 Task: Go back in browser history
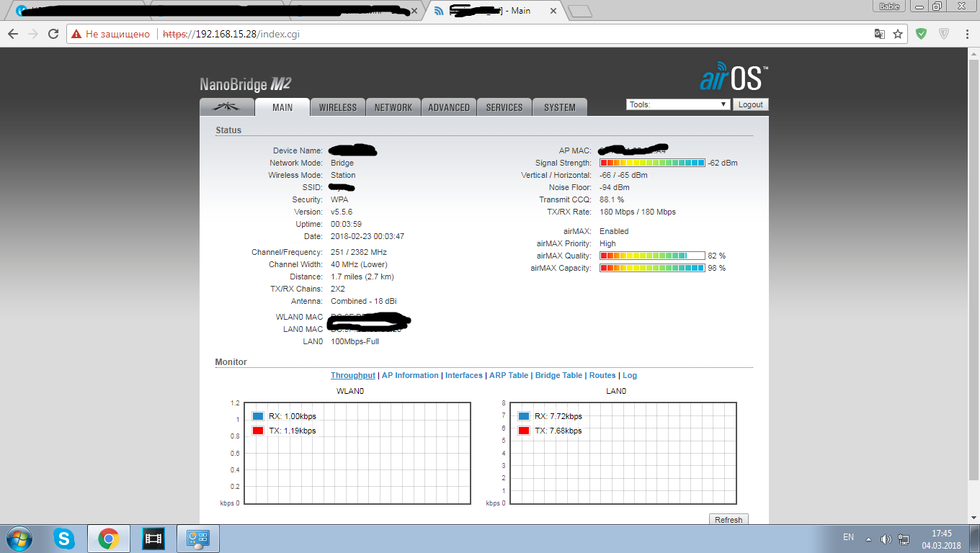tap(13, 34)
